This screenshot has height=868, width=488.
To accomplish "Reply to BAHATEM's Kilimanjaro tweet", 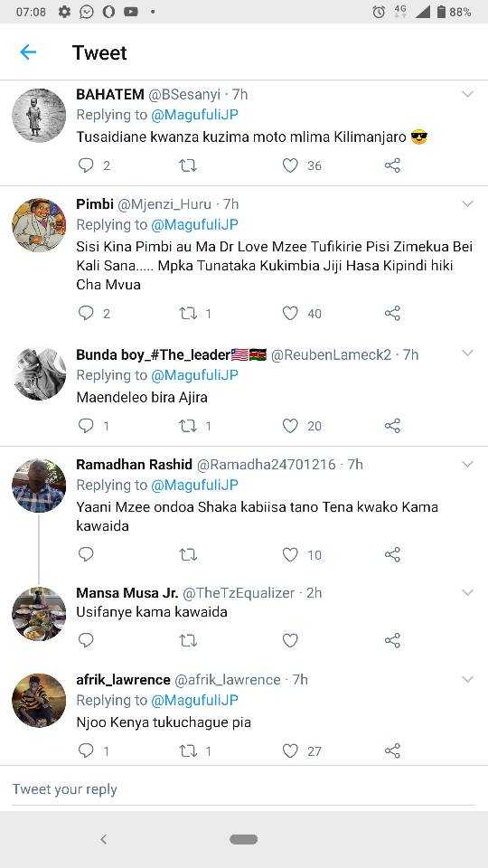I will (x=86, y=165).
